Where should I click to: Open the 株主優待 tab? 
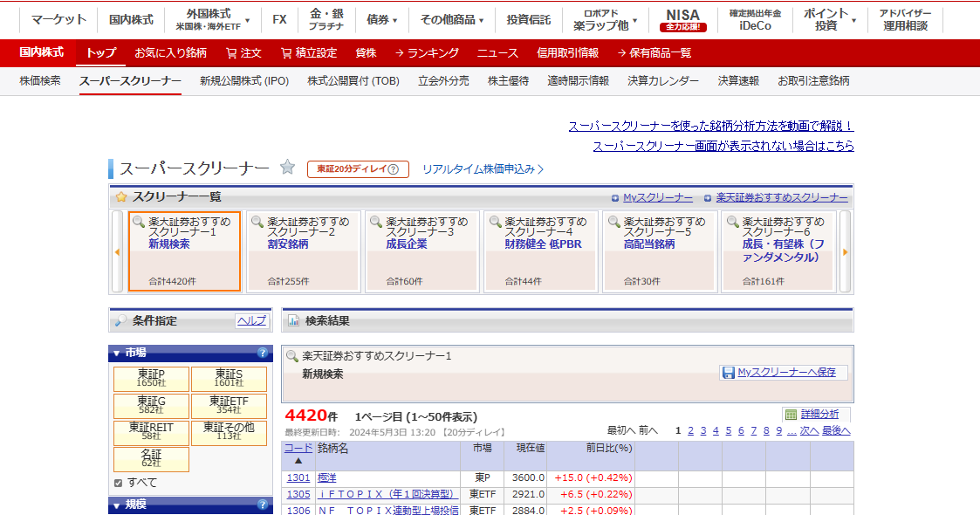(508, 80)
